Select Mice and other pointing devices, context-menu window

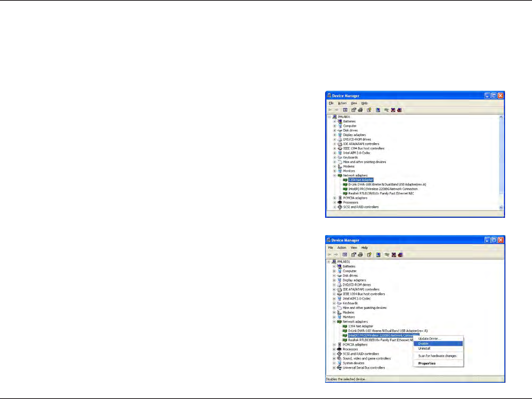[x=364, y=308]
